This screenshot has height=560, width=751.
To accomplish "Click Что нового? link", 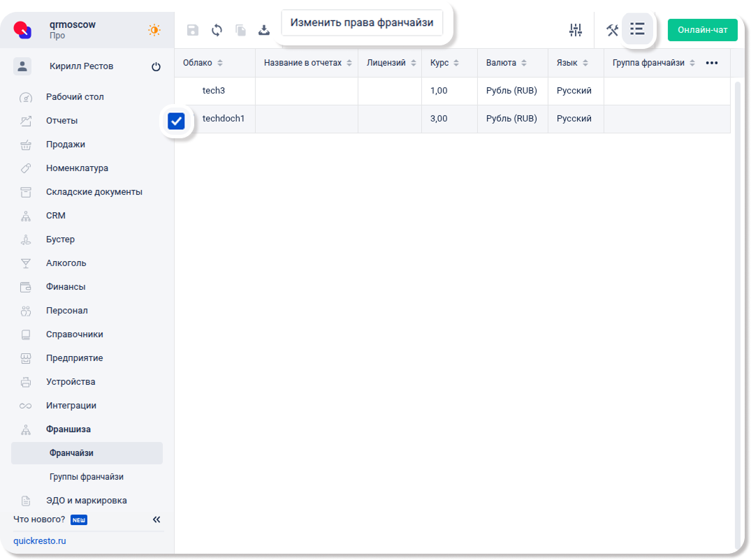I will point(39,520).
